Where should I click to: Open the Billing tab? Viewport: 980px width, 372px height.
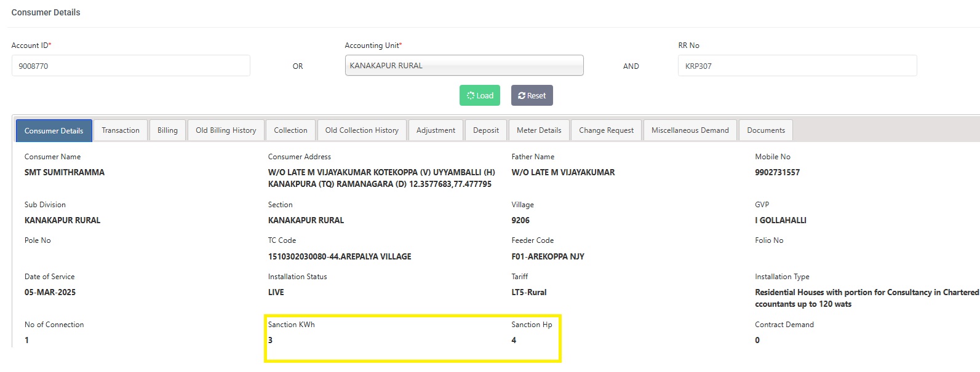167,130
